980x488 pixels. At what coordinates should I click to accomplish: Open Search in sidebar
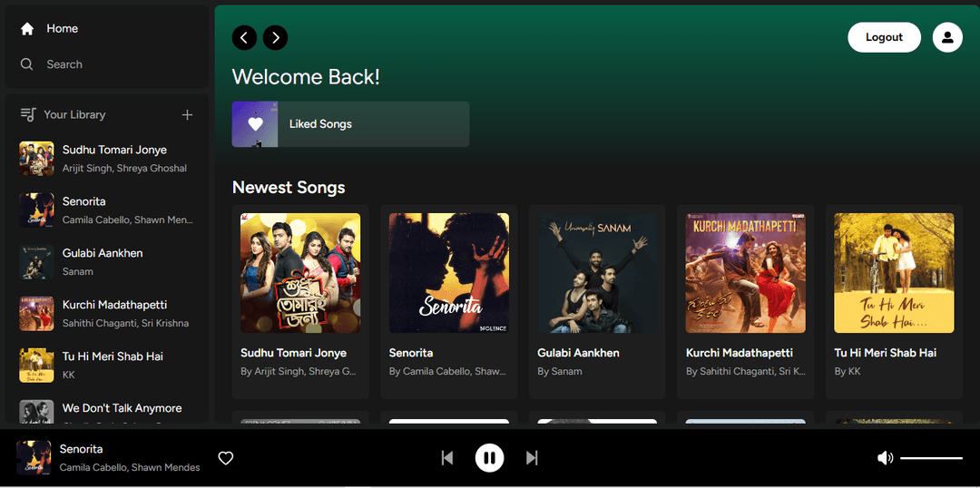[x=51, y=64]
